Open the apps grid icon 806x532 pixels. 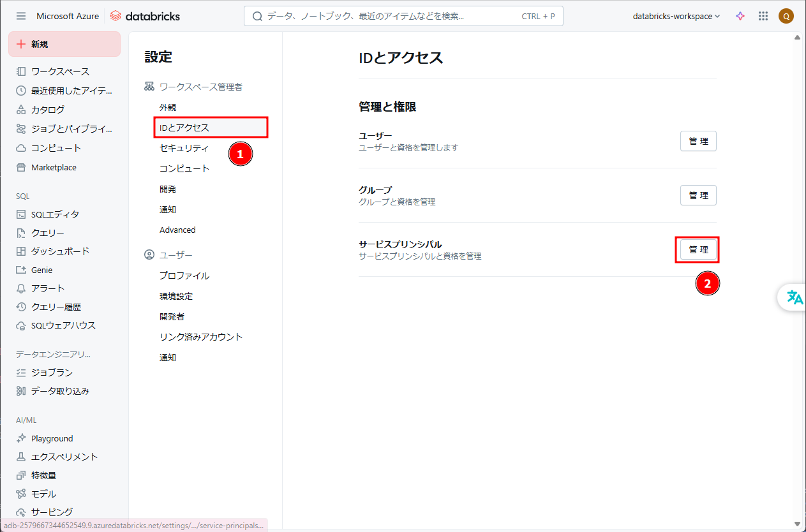point(763,16)
